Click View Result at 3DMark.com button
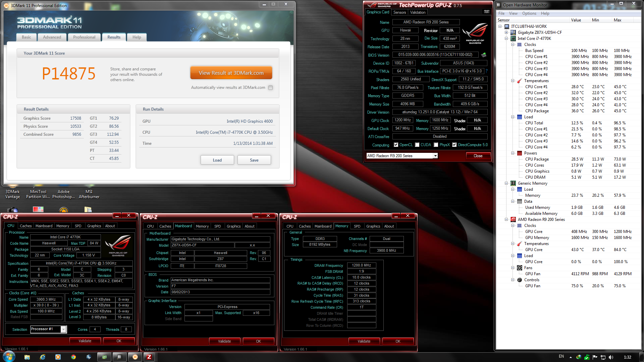 (x=231, y=73)
